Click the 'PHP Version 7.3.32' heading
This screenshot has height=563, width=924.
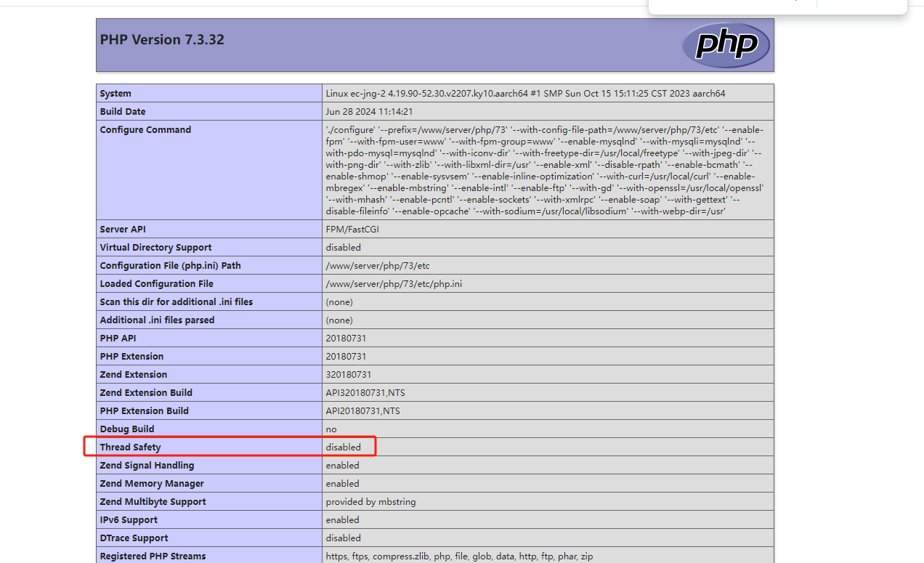point(162,40)
